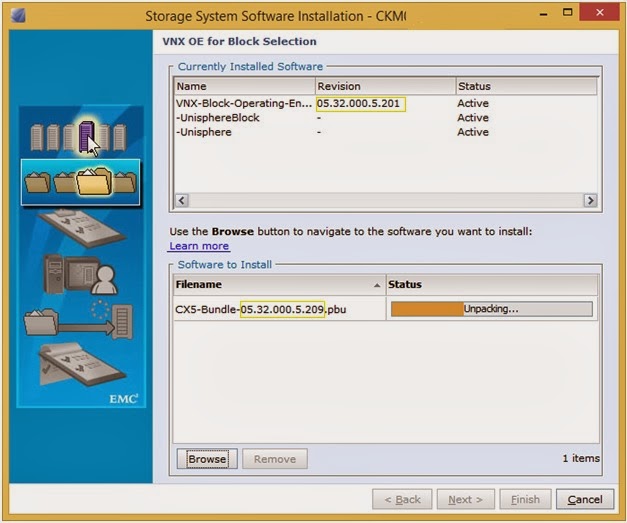Click the Browse button
This screenshot has width=627, height=523.
(207, 459)
